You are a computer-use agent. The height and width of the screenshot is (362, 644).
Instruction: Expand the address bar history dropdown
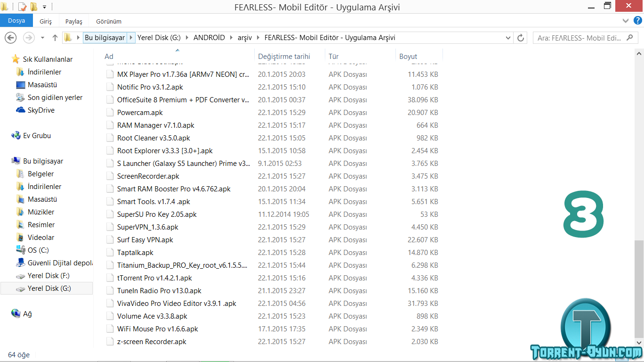pyautogui.click(x=508, y=38)
